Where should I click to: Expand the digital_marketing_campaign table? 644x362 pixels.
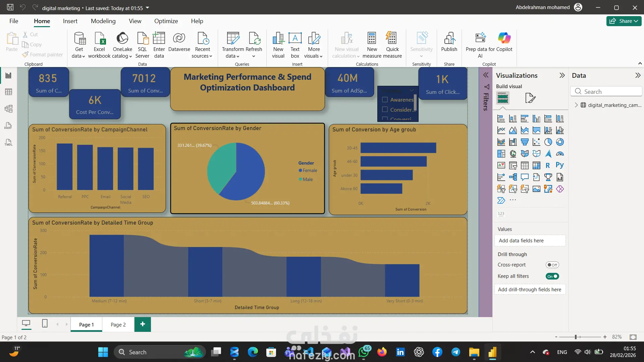[x=576, y=105]
